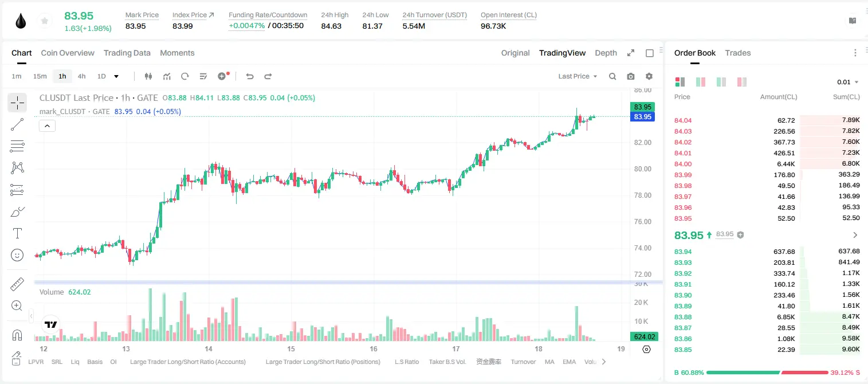
Task: Toggle the magnet snap mode
Action: pos(17,335)
